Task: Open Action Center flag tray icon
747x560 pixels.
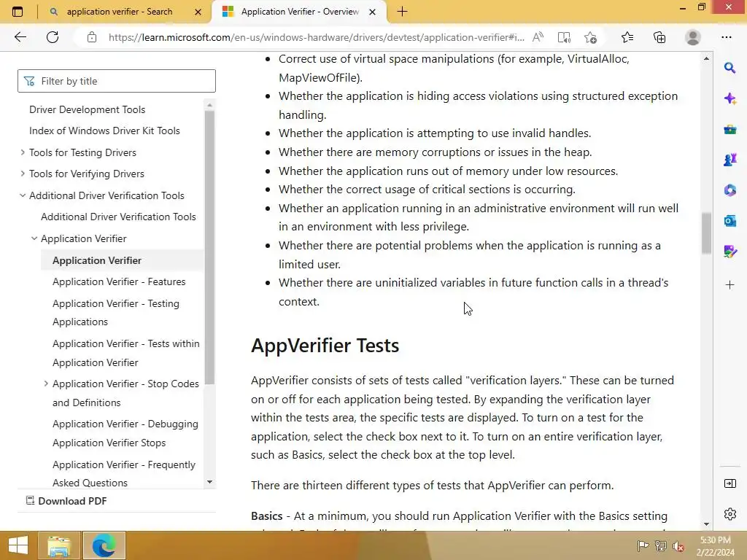Action: (x=643, y=545)
